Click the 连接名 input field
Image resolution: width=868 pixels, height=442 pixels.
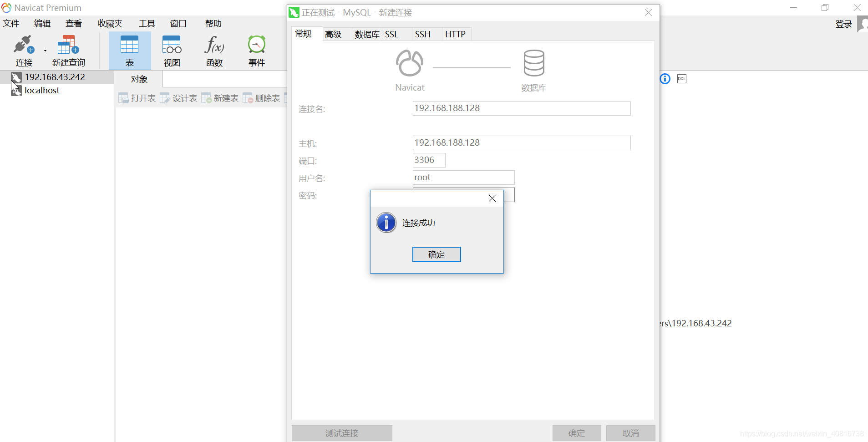(521, 108)
